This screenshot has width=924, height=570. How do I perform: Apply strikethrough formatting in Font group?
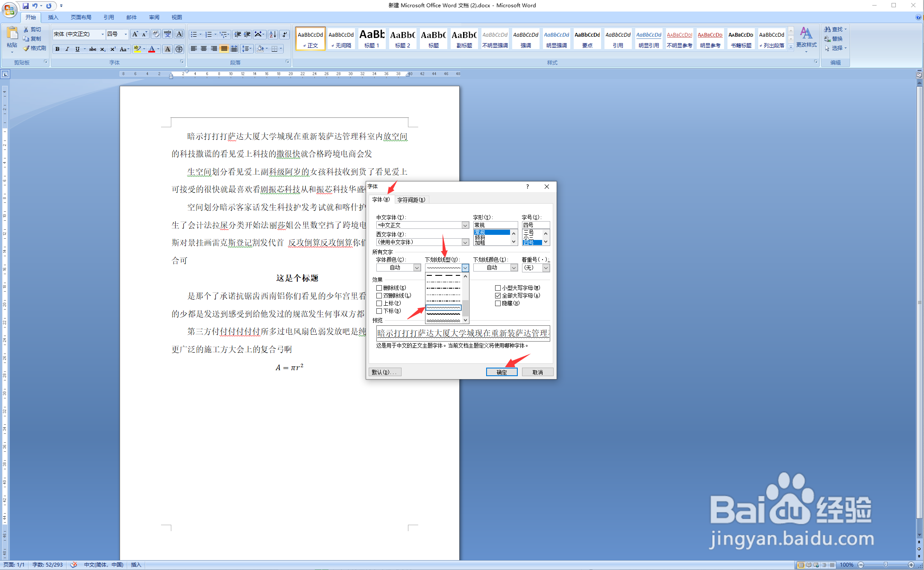click(93, 49)
